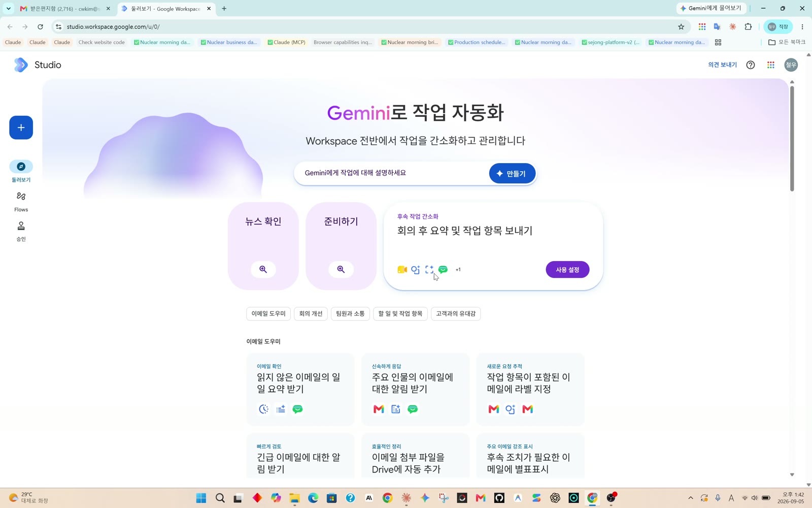Open the 29°C weather widget

[29, 498]
